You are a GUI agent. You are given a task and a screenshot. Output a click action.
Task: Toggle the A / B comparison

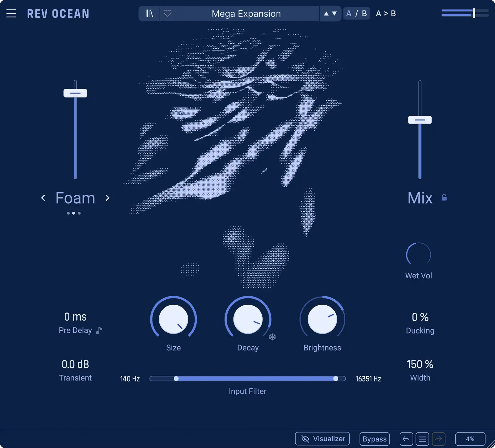pos(356,13)
